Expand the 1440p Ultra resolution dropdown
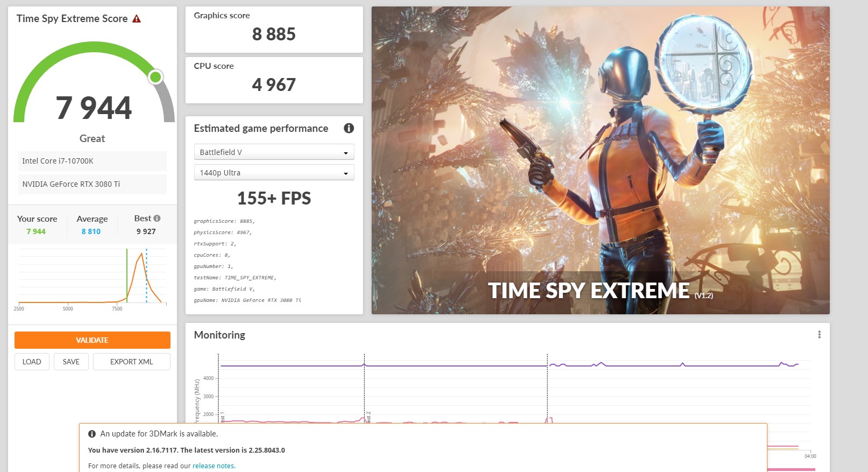Viewport: 868px width, 472px height. [x=274, y=173]
